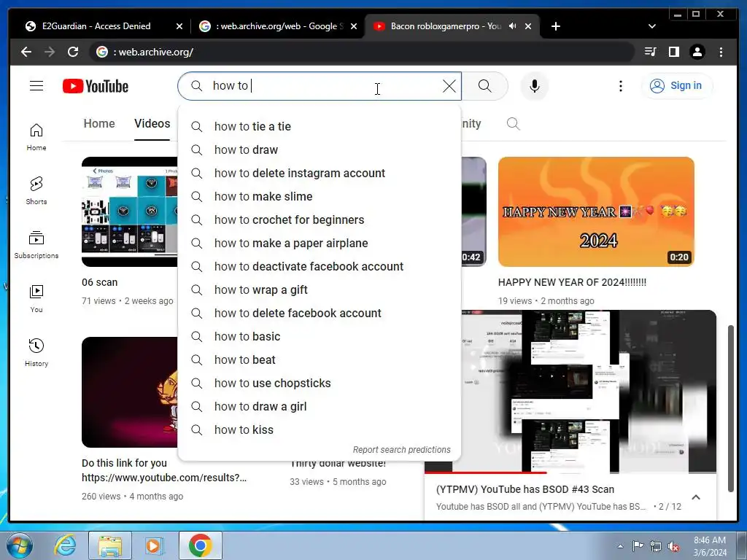Launch Internet Explorer from taskbar
This screenshot has height=560, width=747.
[x=65, y=545]
